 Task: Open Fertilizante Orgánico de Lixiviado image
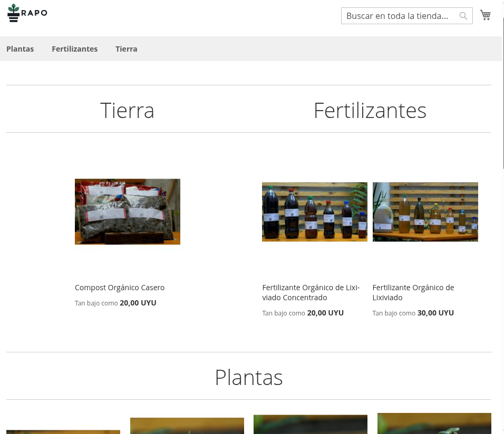tap(425, 212)
